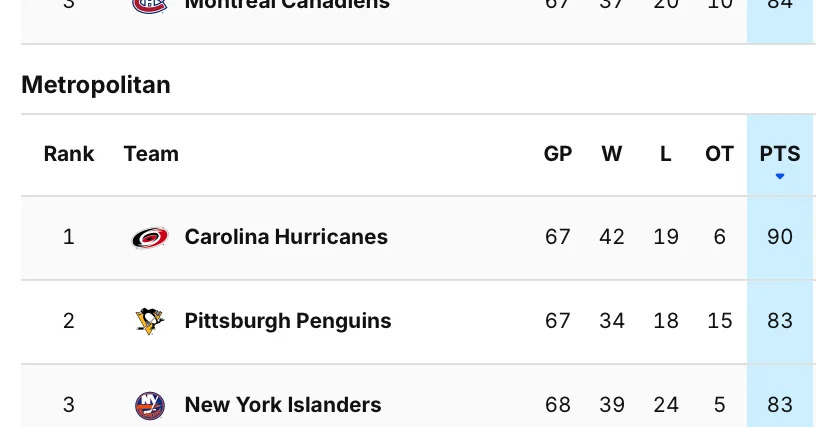816x427 pixels.
Task: Click the New York Islanders logo icon
Action: (149, 405)
